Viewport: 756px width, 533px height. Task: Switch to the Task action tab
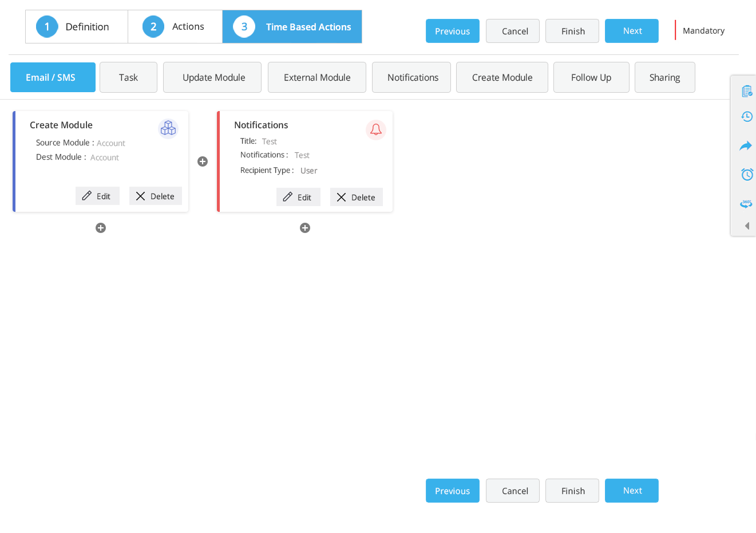(x=128, y=77)
